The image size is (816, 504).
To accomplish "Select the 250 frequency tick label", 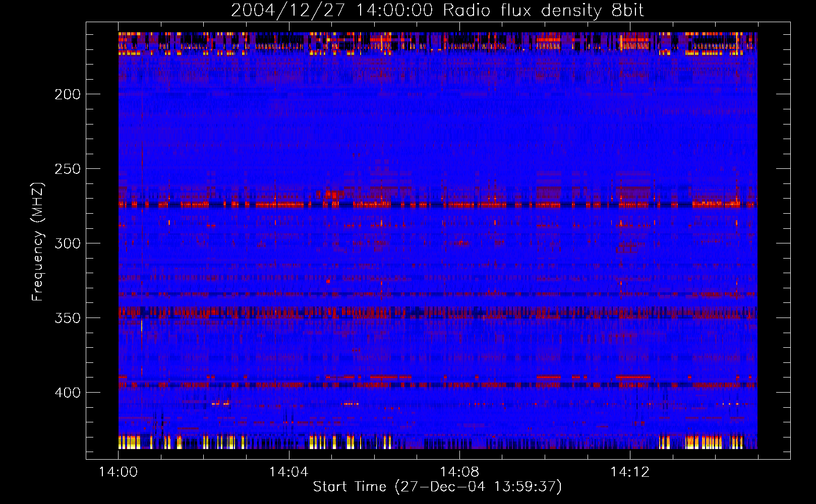I will point(68,169).
